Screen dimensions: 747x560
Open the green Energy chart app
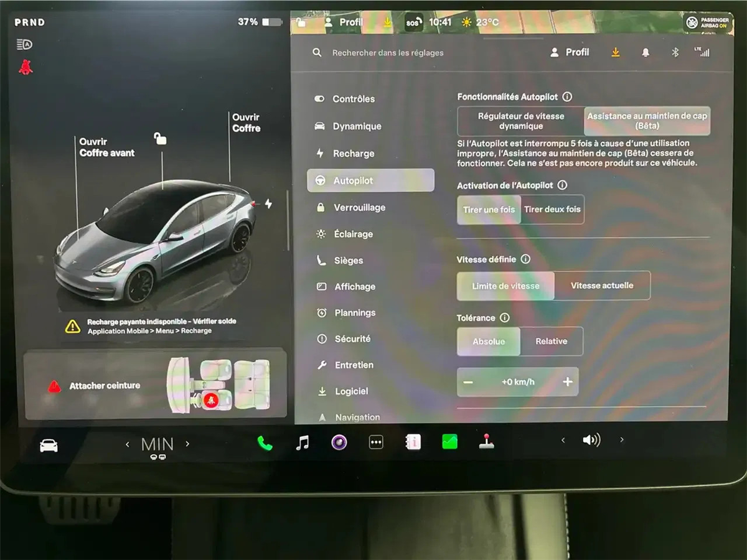pyautogui.click(x=449, y=442)
